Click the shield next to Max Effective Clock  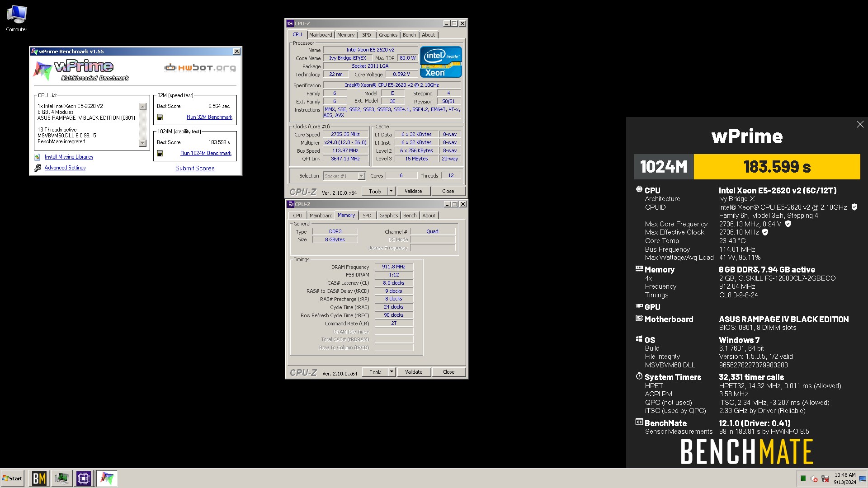pyautogui.click(x=765, y=232)
